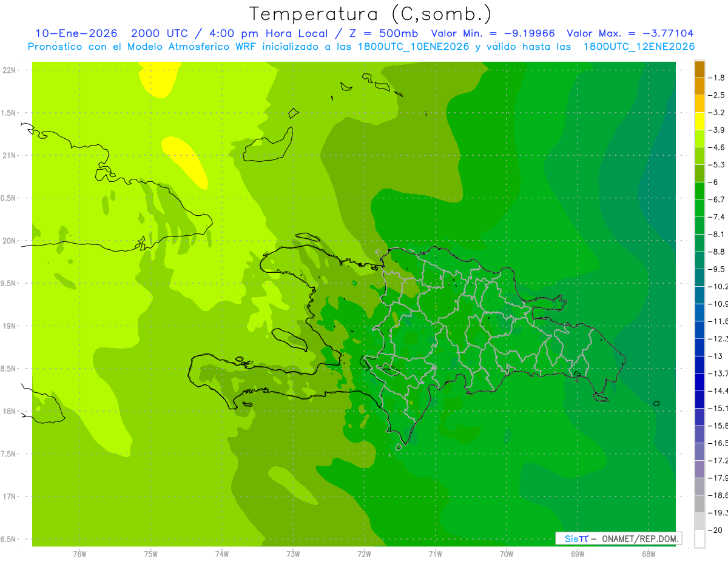Click the blue legend swatch between -11.6 and -12.3
The height and width of the screenshot is (562, 728).
click(x=699, y=330)
